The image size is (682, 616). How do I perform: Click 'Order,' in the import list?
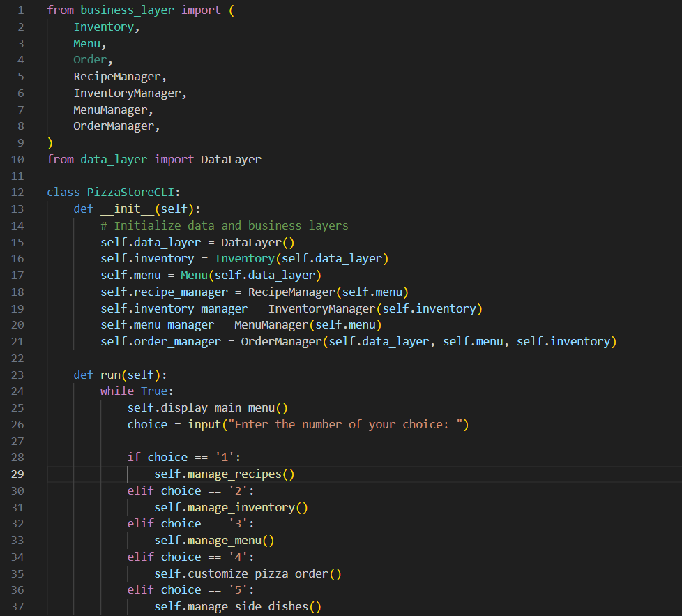[x=93, y=59]
